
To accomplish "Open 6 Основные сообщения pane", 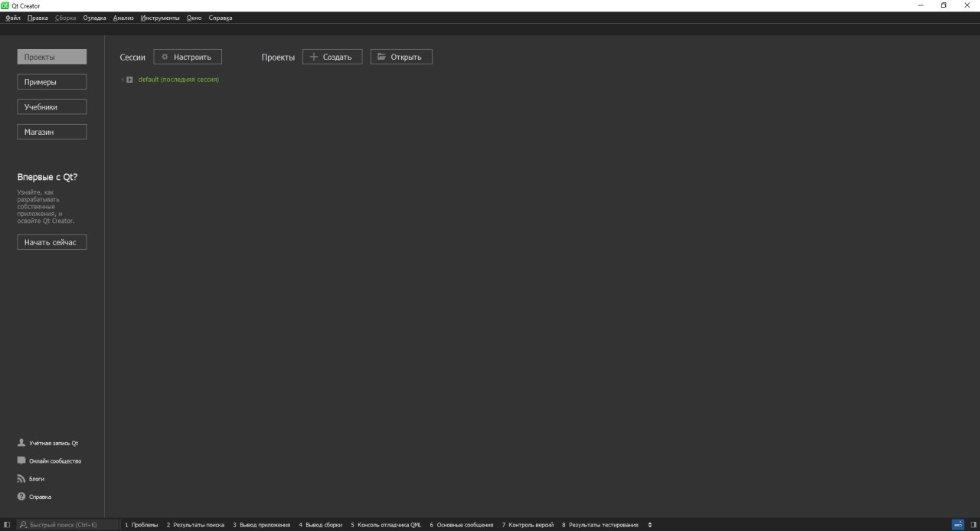I will (462, 525).
